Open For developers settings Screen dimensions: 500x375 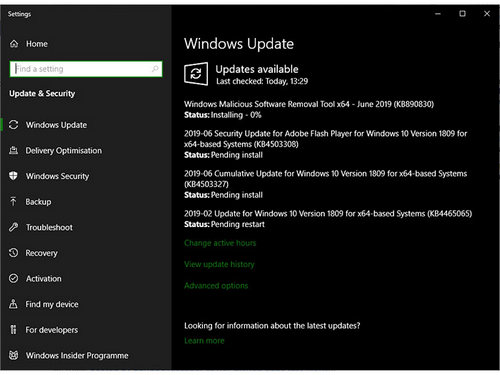tap(52, 330)
